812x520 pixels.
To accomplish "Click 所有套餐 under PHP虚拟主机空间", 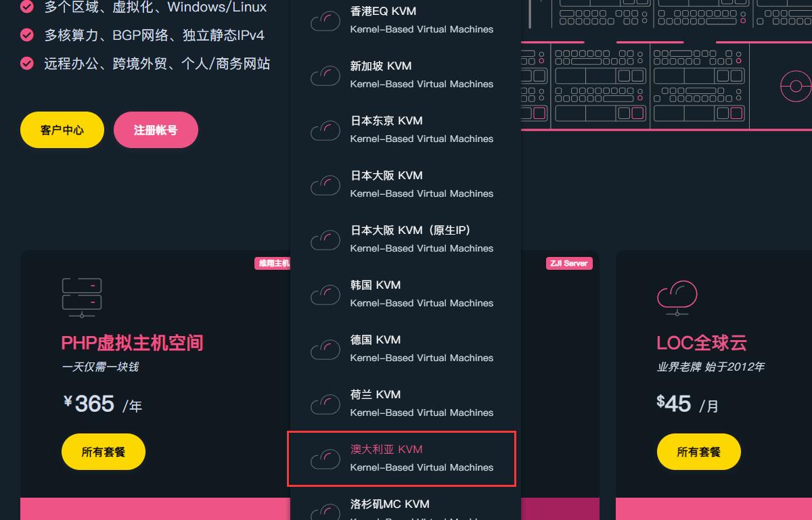I will (x=104, y=452).
